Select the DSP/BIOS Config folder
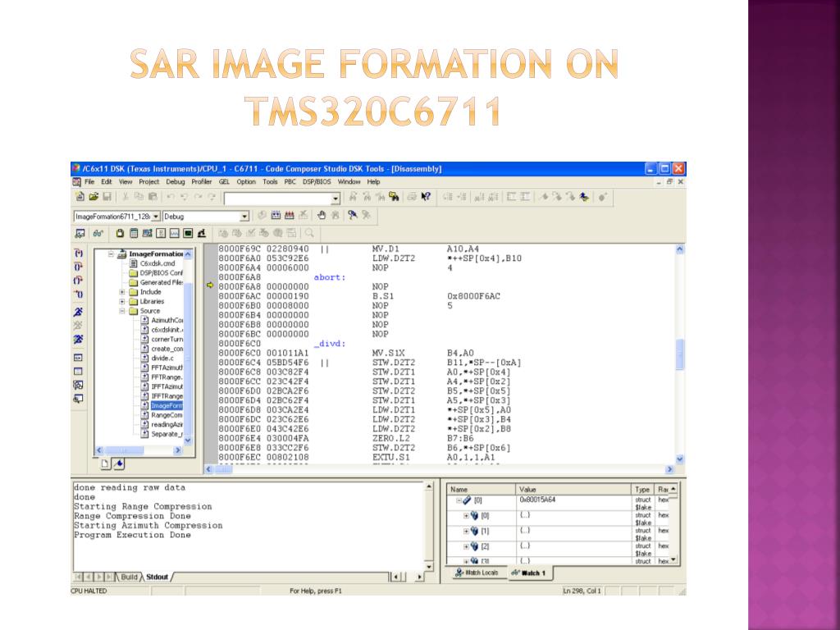 [x=161, y=272]
